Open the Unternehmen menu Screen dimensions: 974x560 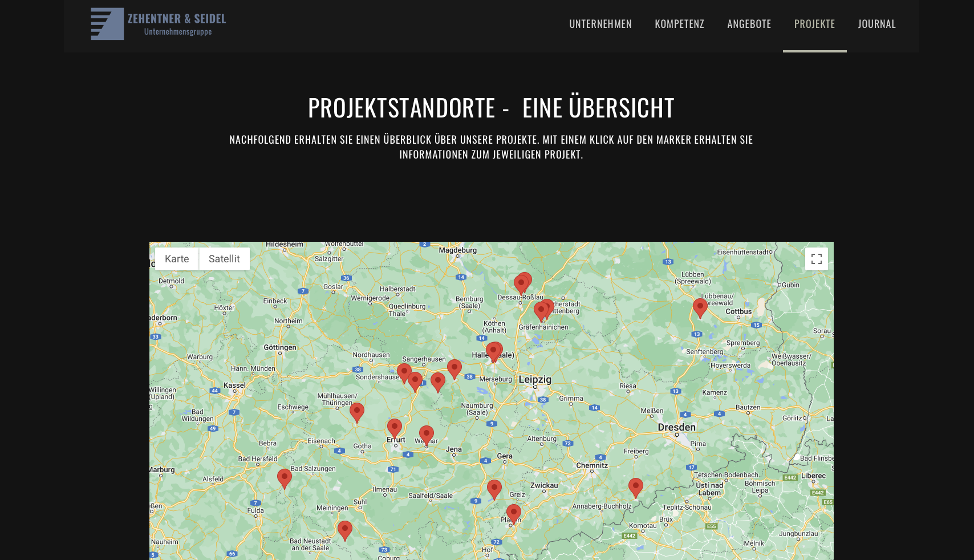tap(600, 24)
